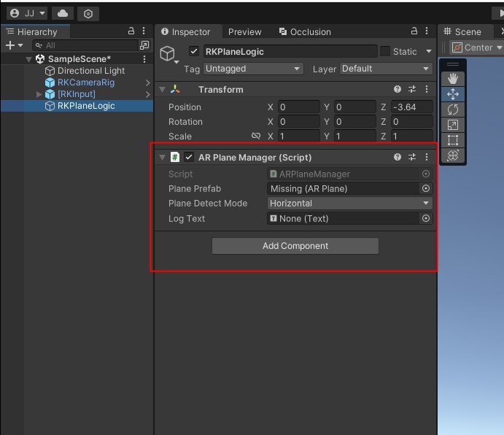Disable the AR Plane Manager script checkbox
Image resolution: width=504 pixels, height=435 pixels.
(189, 157)
